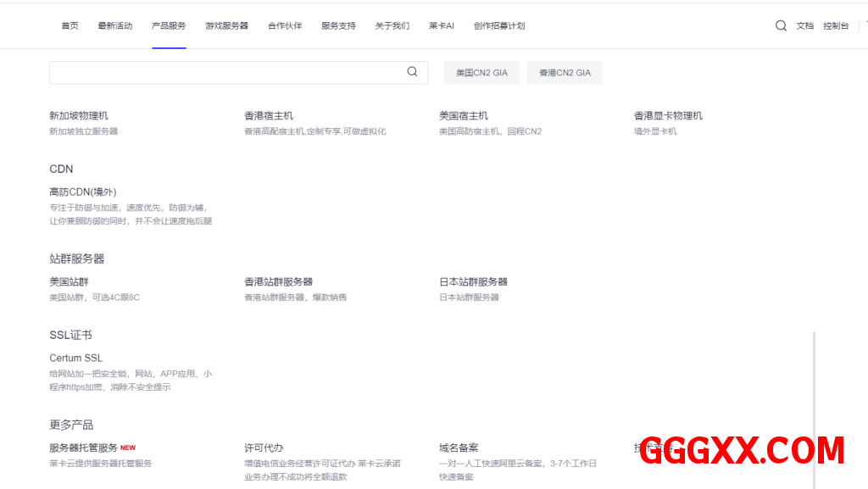Select 莱卡AI in the top menu
Image resolution: width=868 pixels, height=489 pixels.
441,25
